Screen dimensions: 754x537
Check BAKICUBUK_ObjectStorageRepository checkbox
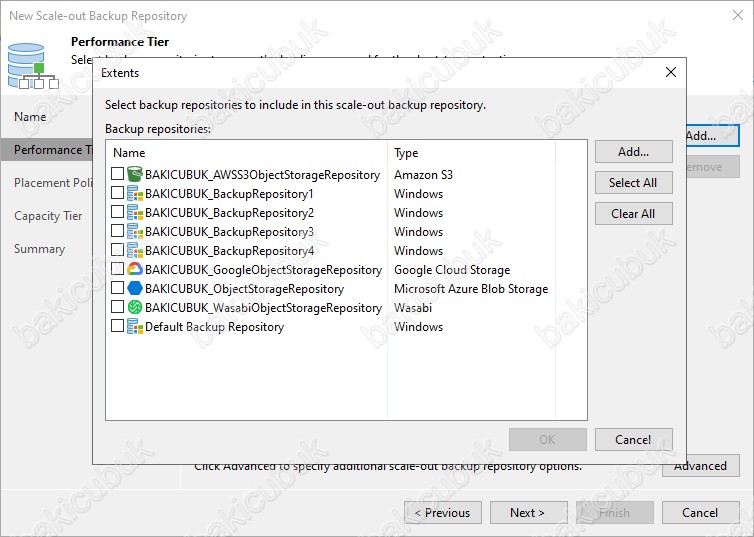(x=117, y=287)
